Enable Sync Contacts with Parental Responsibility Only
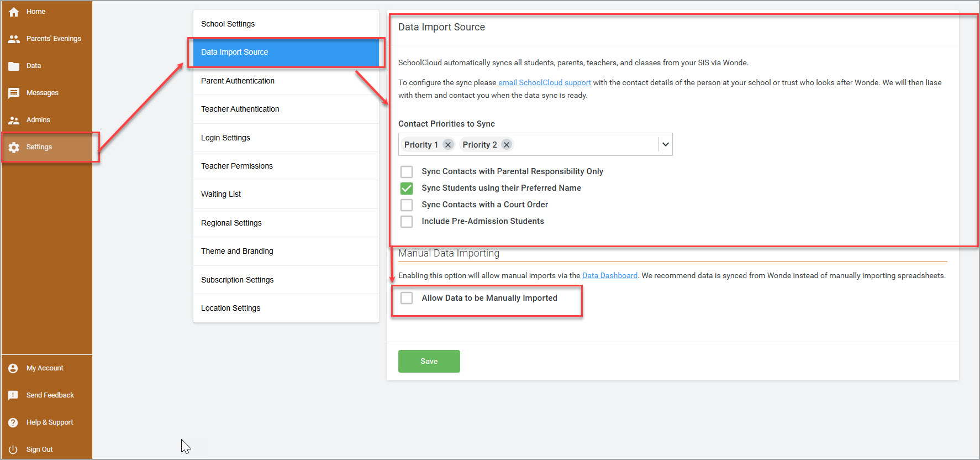Screen dimensions: 980x460 pyautogui.click(x=407, y=172)
